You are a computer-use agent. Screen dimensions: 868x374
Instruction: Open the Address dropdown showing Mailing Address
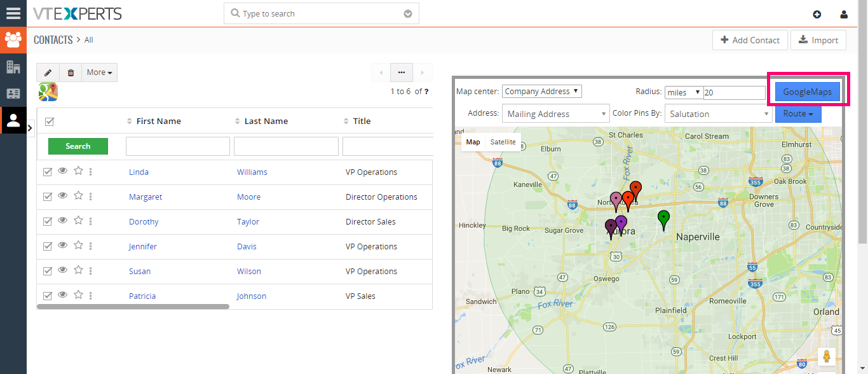pos(556,114)
